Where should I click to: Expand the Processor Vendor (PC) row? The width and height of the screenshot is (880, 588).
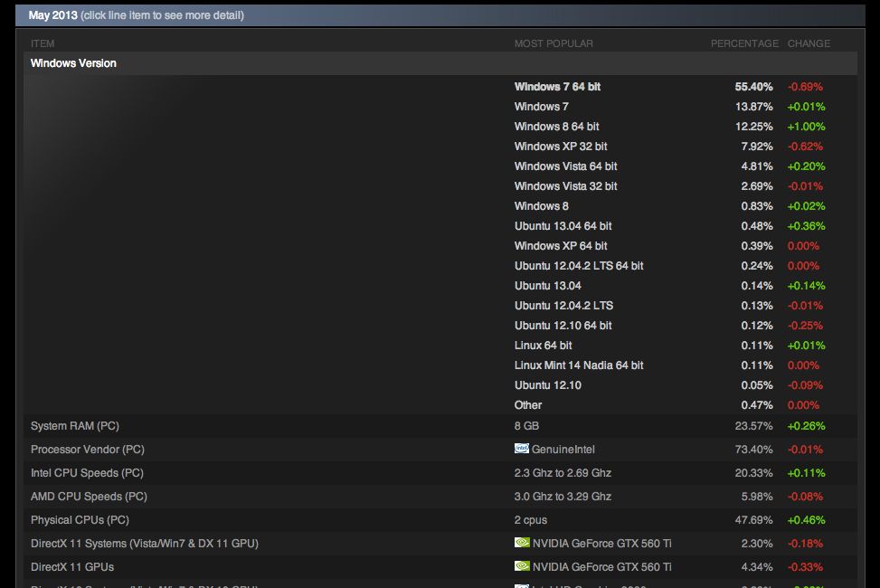pos(440,450)
